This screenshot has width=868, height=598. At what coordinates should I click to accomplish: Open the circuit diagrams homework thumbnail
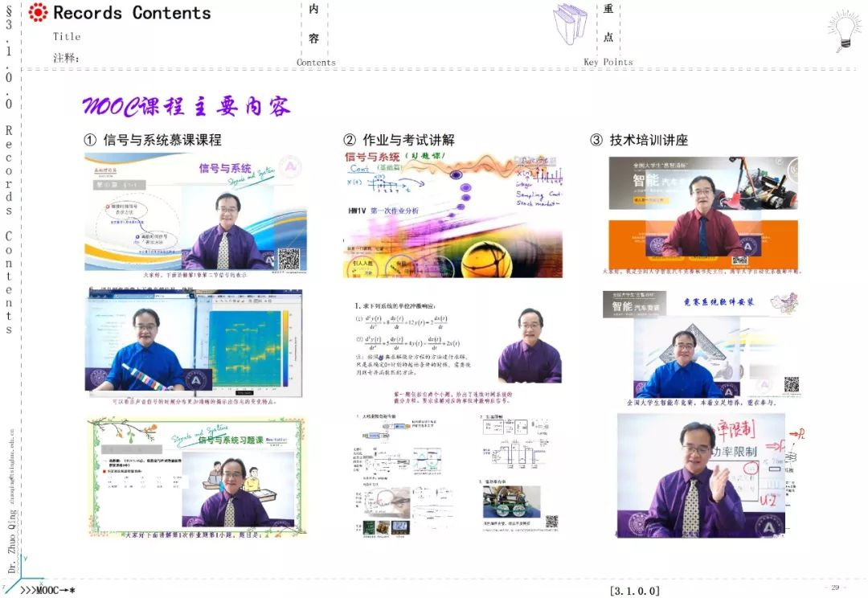(x=457, y=474)
